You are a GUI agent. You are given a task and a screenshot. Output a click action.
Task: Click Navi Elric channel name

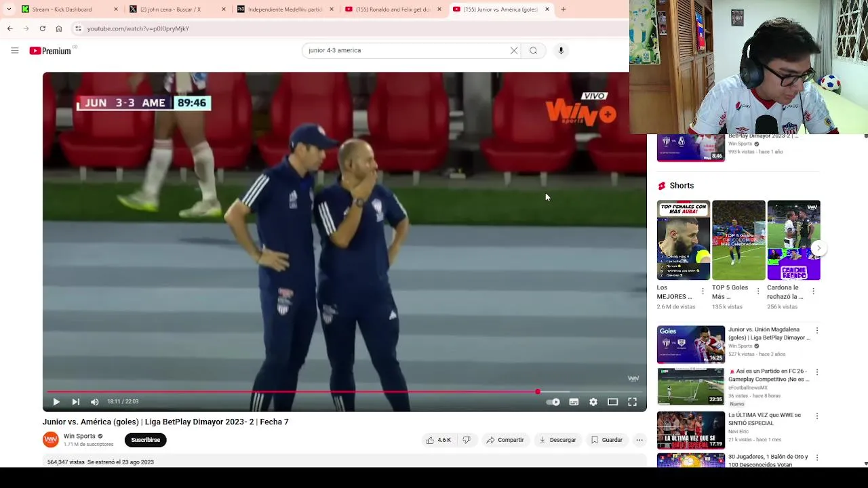740,431
